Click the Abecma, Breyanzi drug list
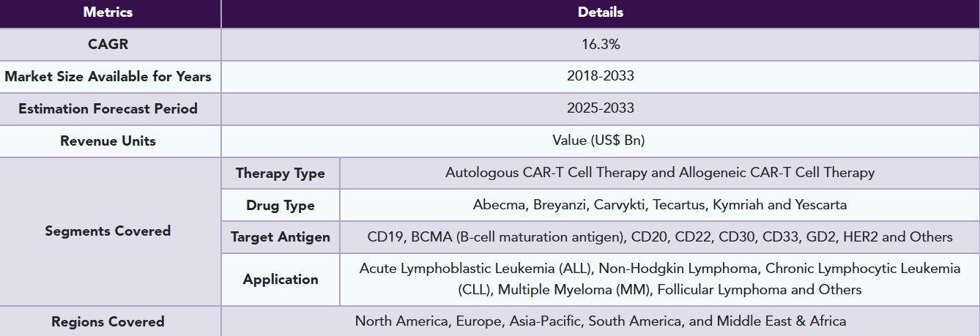Screen dimensions: 980x336 [x=660, y=205]
